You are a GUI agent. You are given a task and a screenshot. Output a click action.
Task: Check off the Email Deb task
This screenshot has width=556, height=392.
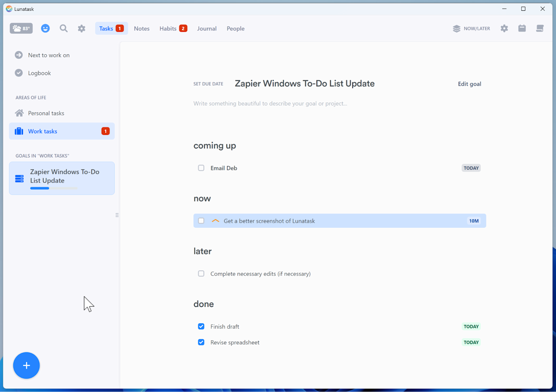201,168
